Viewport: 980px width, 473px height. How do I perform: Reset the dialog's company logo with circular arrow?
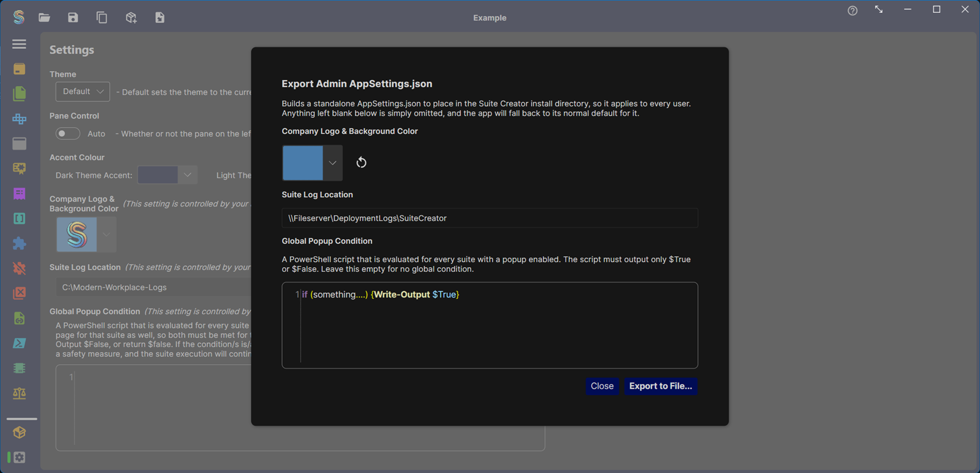[x=362, y=163]
